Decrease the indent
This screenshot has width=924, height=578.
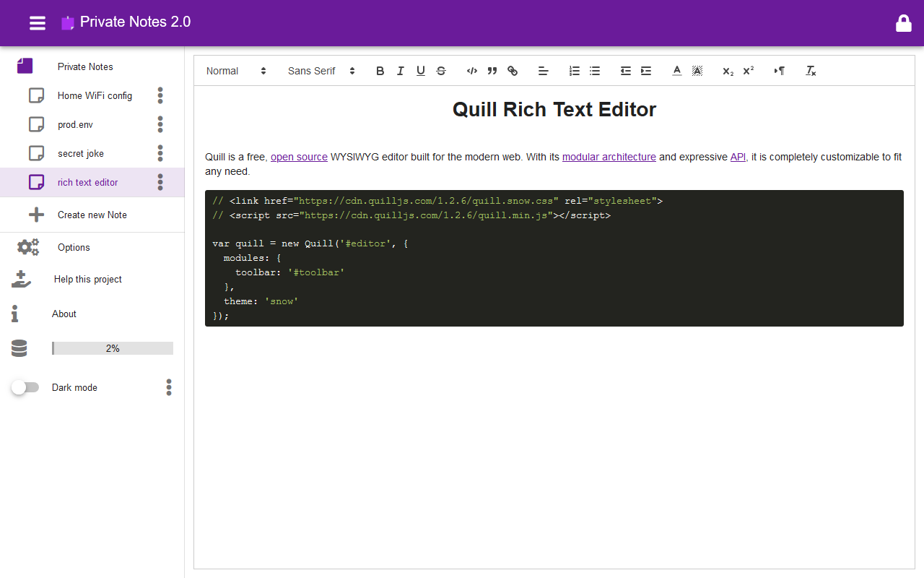click(626, 71)
